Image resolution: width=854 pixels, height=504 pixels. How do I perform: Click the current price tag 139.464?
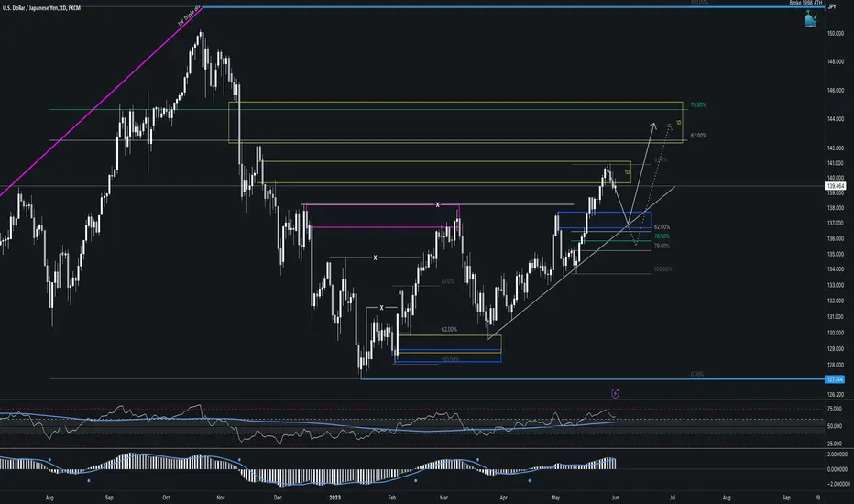(x=836, y=186)
